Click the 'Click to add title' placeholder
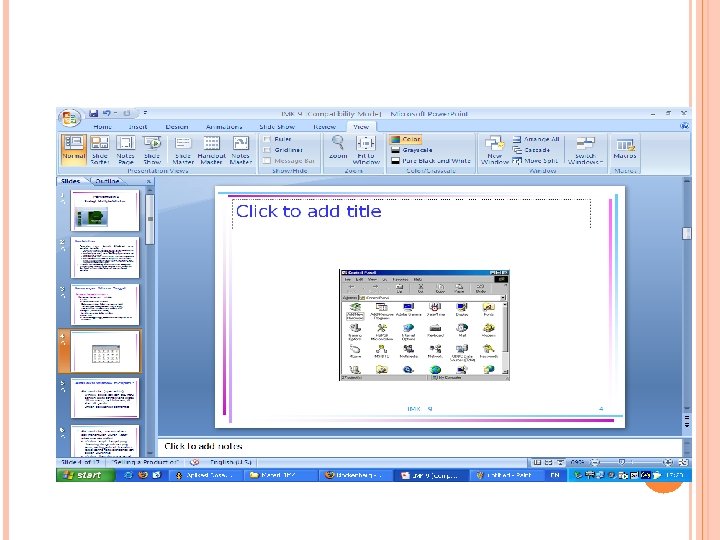 (411, 214)
